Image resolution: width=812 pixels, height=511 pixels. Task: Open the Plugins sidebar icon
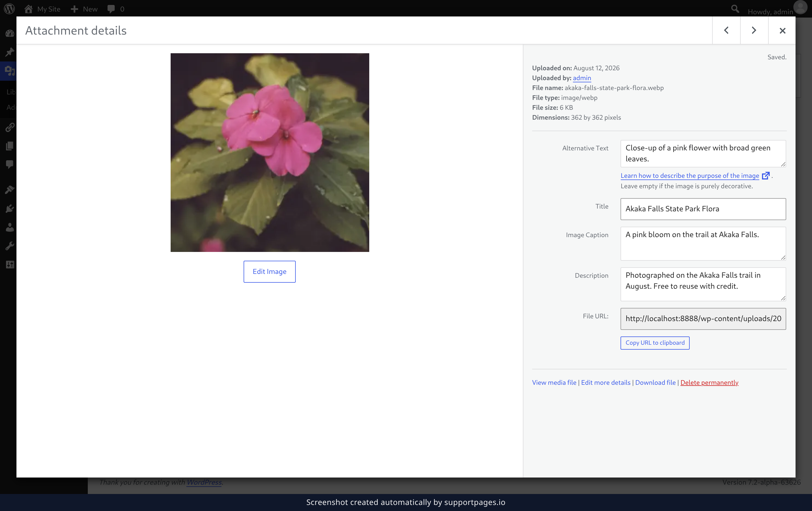(x=9, y=209)
